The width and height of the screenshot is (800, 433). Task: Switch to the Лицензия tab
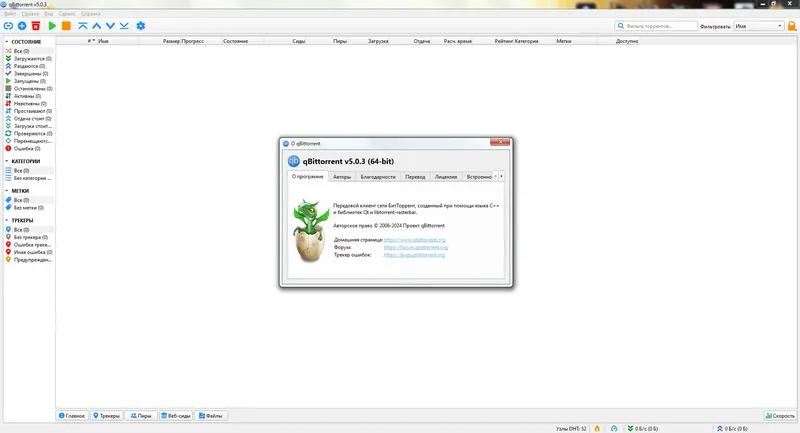click(446, 177)
